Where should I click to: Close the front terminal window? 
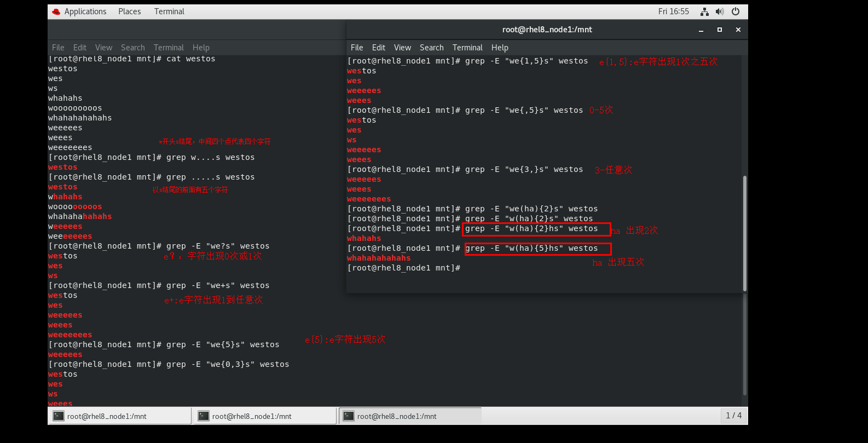[x=738, y=30]
